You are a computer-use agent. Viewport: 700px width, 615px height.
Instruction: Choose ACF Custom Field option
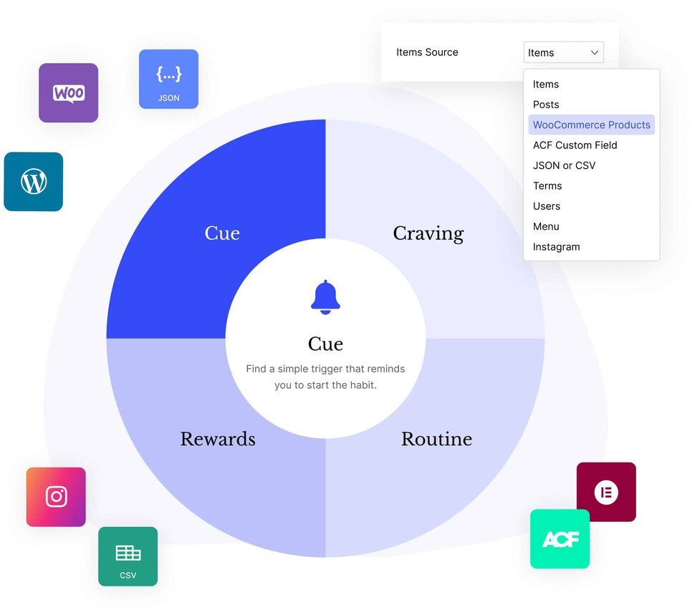pyautogui.click(x=575, y=145)
